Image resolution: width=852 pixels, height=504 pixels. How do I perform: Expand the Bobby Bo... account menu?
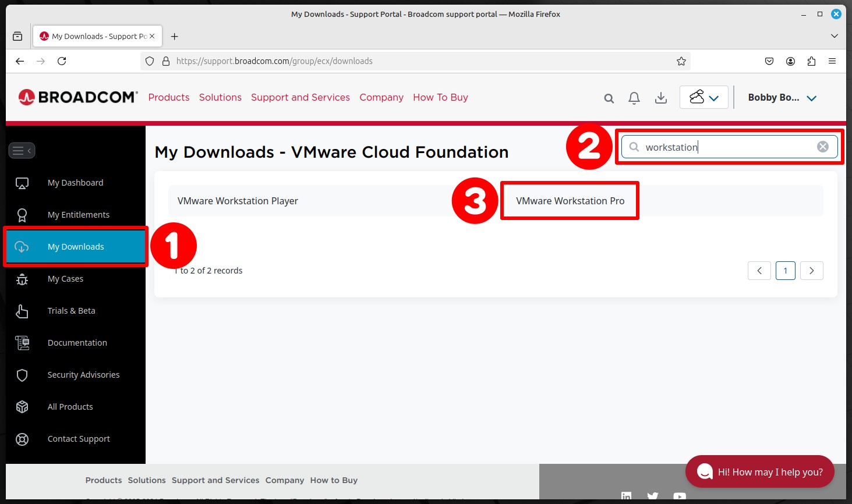click(x=782, y=98)
